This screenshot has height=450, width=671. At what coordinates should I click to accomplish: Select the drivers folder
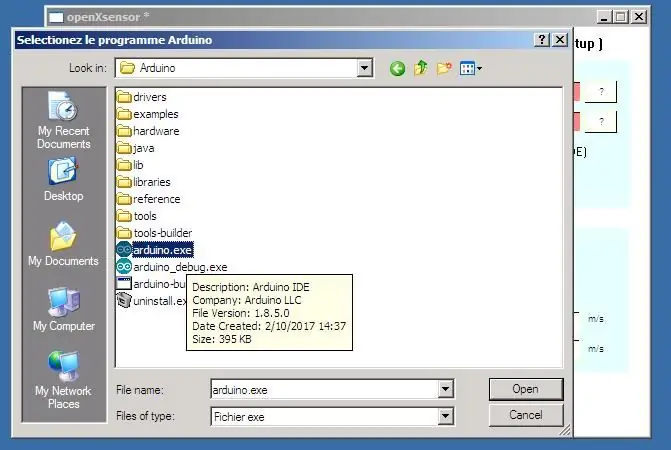point(142,97)
